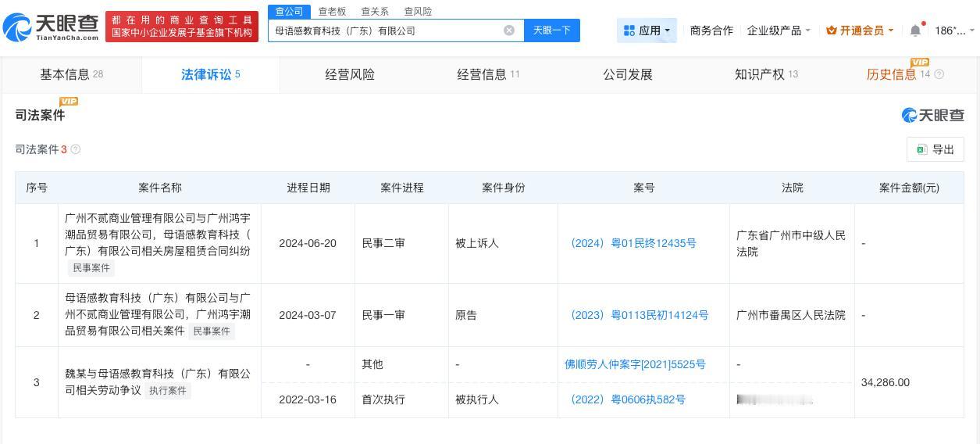Open case number (2022)粤0606执582号
The image size is (980, 444).
tap(627, 399)
